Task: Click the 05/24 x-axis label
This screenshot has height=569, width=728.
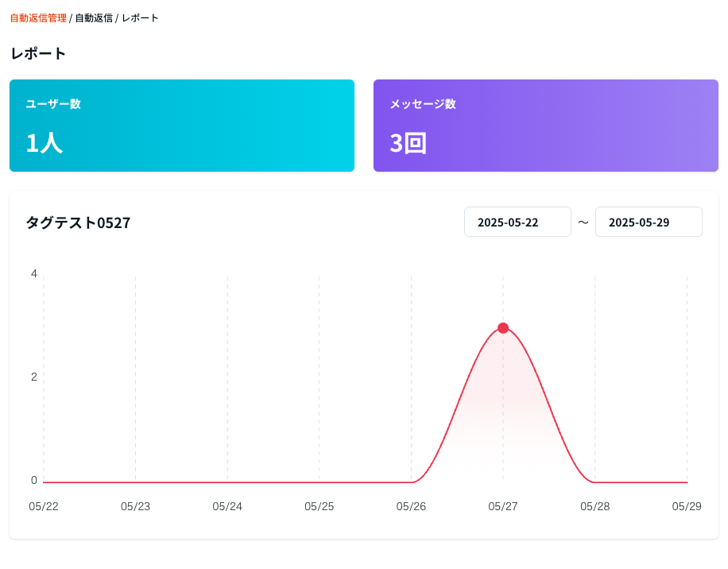Action: click(227, 506)
